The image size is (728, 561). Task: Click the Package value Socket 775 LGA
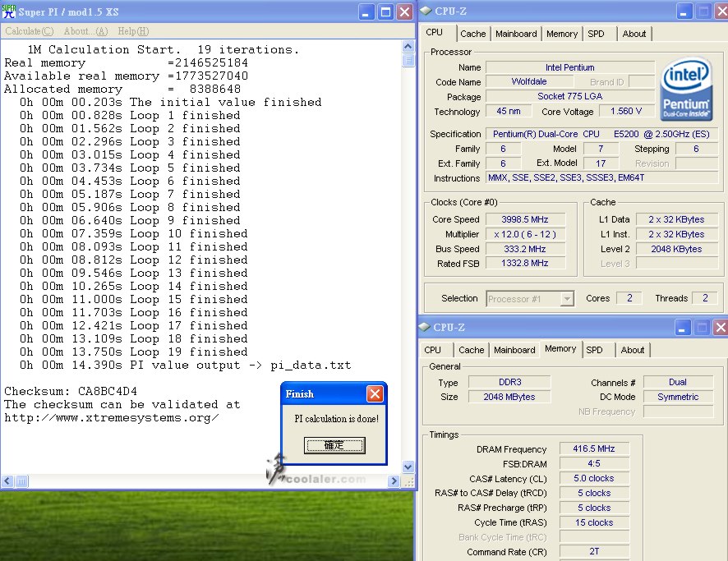click(x=570, y=97)
